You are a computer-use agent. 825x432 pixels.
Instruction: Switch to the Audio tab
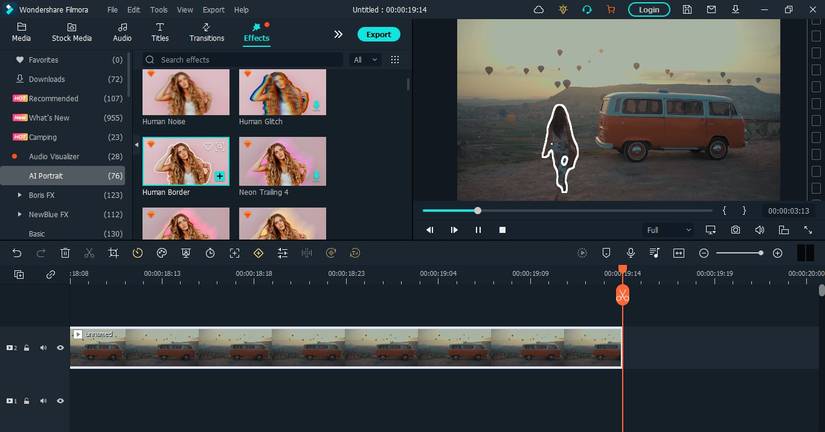click(x=122, y=32)
